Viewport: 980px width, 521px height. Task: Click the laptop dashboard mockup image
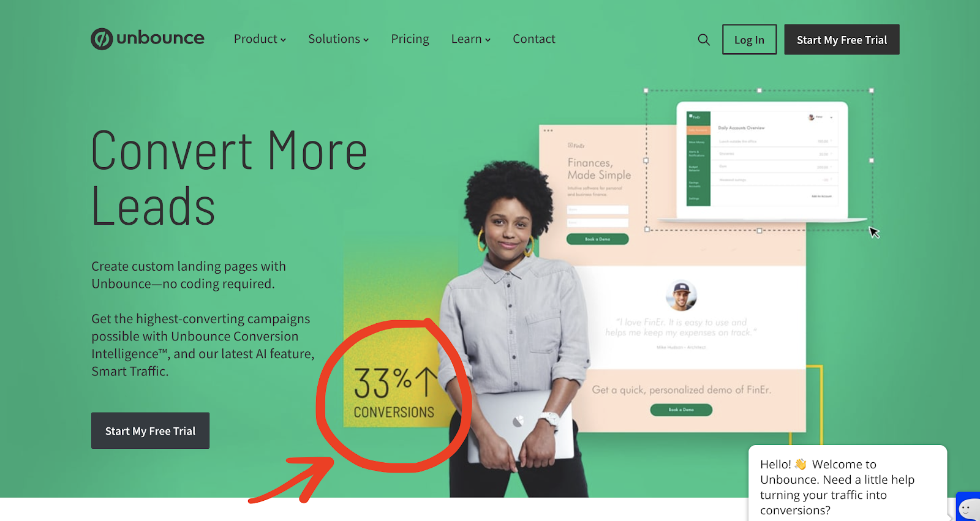click(x=763, y=161)
